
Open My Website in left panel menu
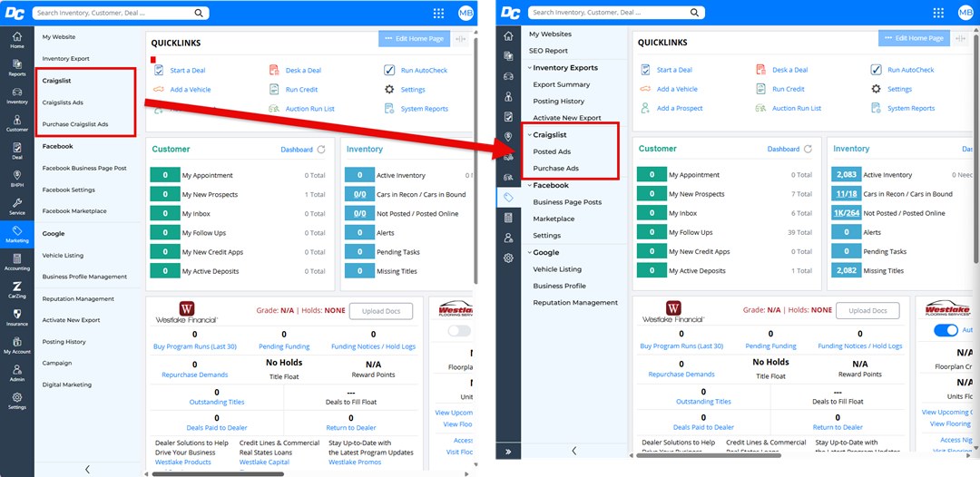tap(59, 37)
